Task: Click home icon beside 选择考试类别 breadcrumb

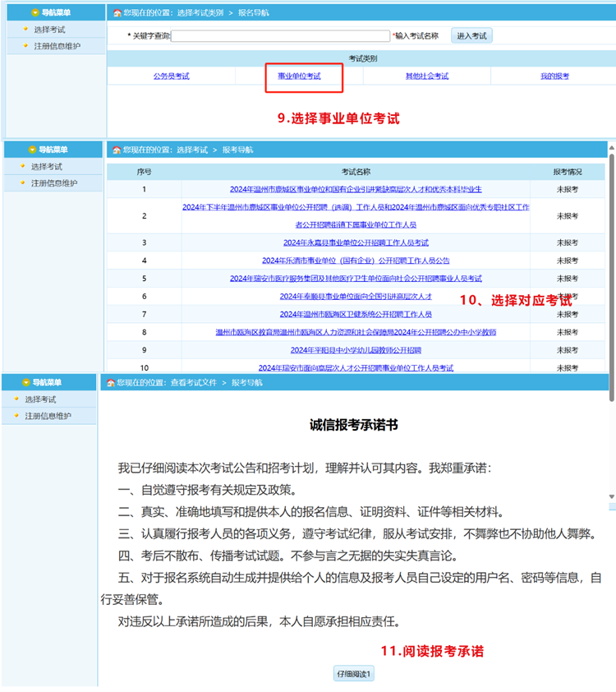Action: click(x=117, y=13)
